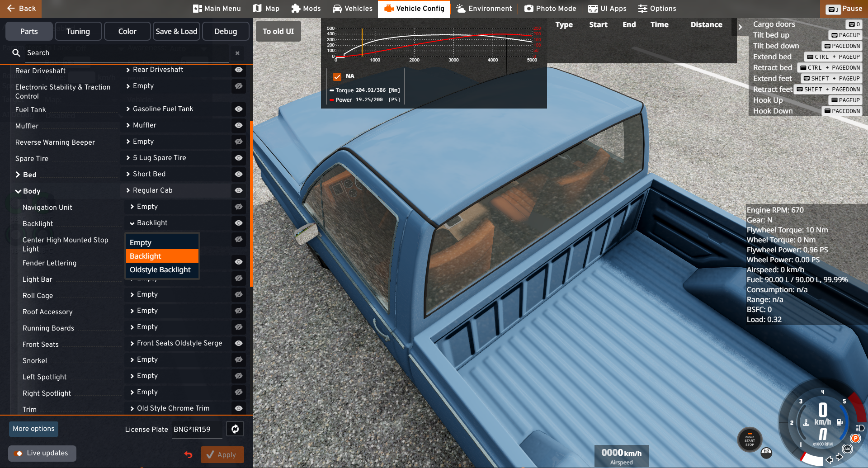Click the Hook Up PAGEUP key badge
The width and height of the screenshot is (868, 468).
pos(845,100)
